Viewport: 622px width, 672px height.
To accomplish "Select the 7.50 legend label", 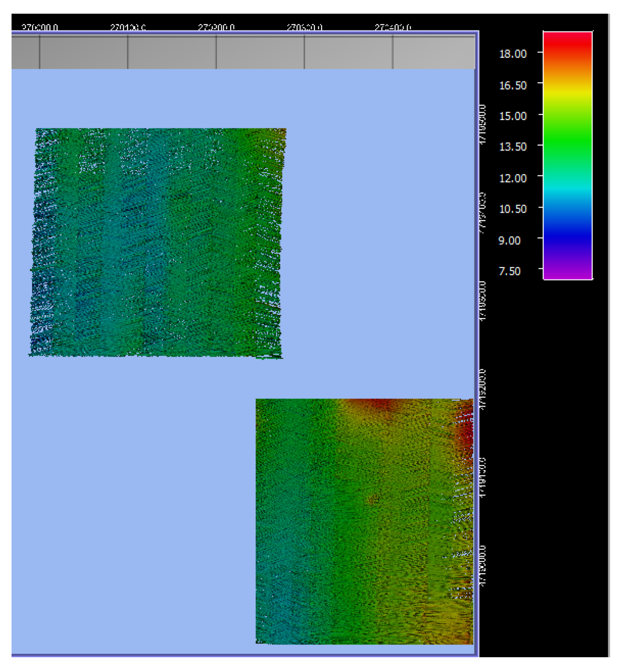I will 509,272.
